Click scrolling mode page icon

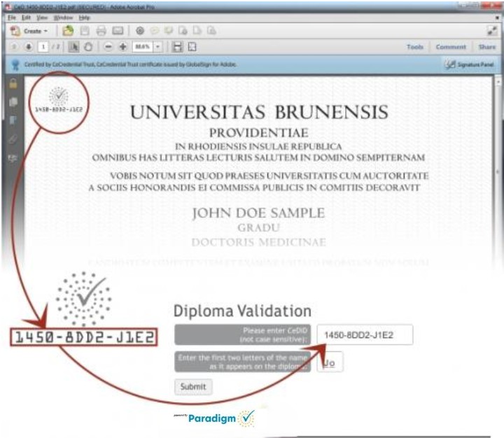coord(177,47)
